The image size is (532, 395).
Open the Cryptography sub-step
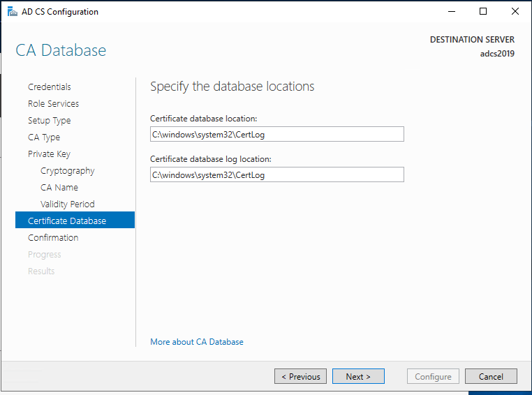[67, 171]
